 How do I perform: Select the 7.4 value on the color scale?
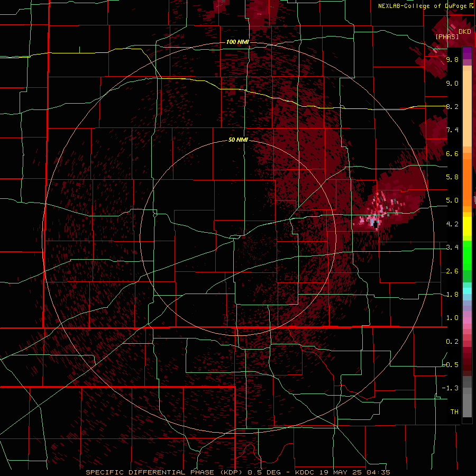click(452, 130)
